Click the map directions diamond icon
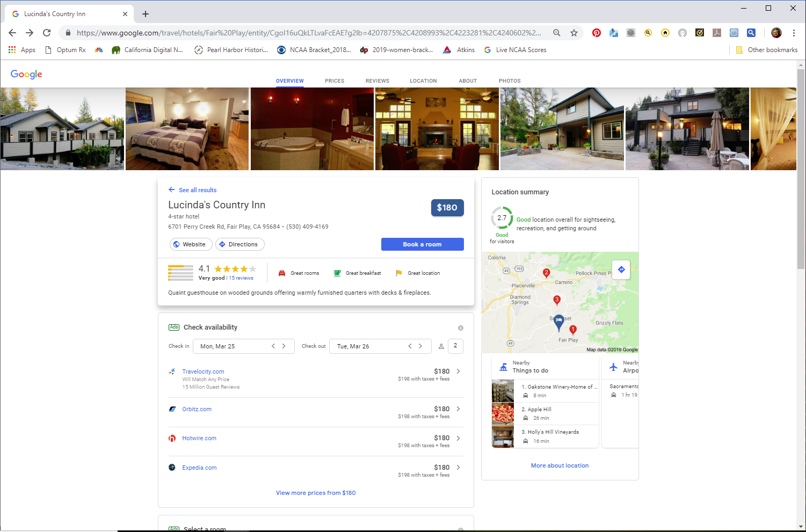The width and height of the screenshot is (806, 532). click(x=621, y=269)
